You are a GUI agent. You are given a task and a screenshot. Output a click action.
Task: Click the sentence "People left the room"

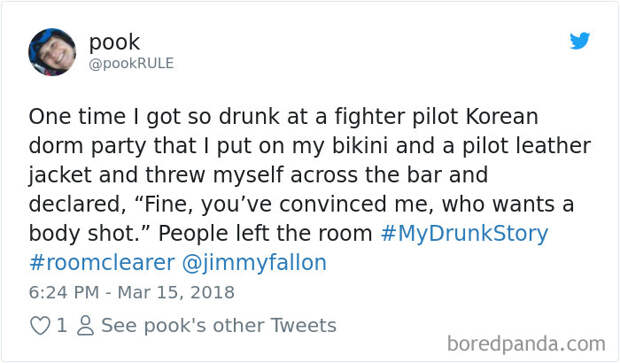point(265,233)
